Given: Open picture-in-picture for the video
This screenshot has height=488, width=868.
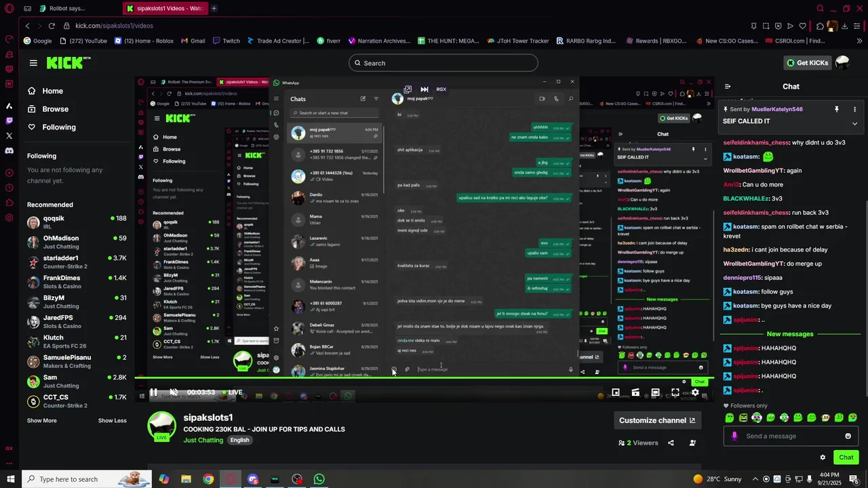Looking at the screenshot, I should pyautogui.click(x=616, y=392).
